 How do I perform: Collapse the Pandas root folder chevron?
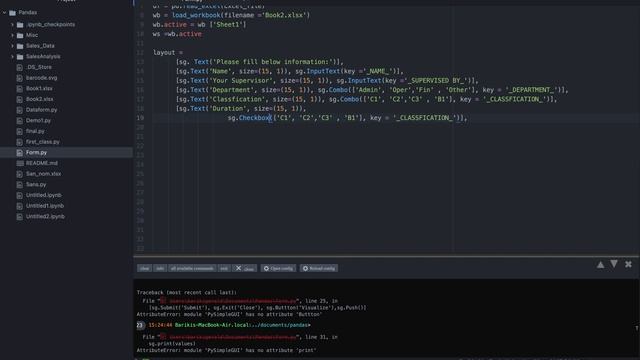(4, 13)
